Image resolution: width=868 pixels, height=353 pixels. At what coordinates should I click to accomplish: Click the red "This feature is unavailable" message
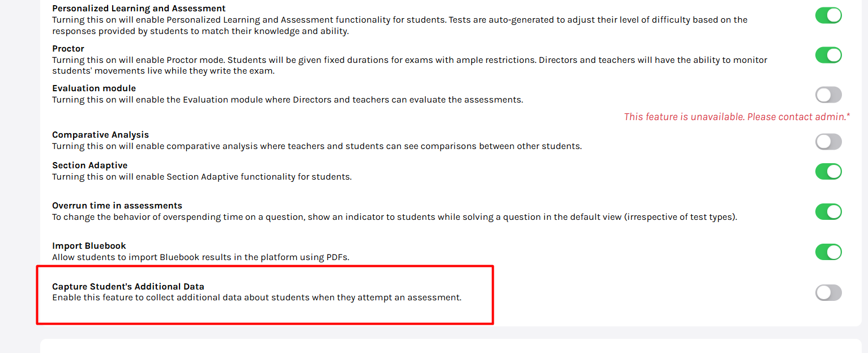click(737, 117)
